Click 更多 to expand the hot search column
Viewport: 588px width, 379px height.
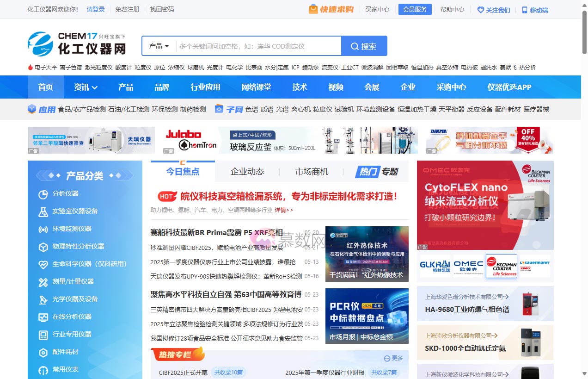coord(393,357)
